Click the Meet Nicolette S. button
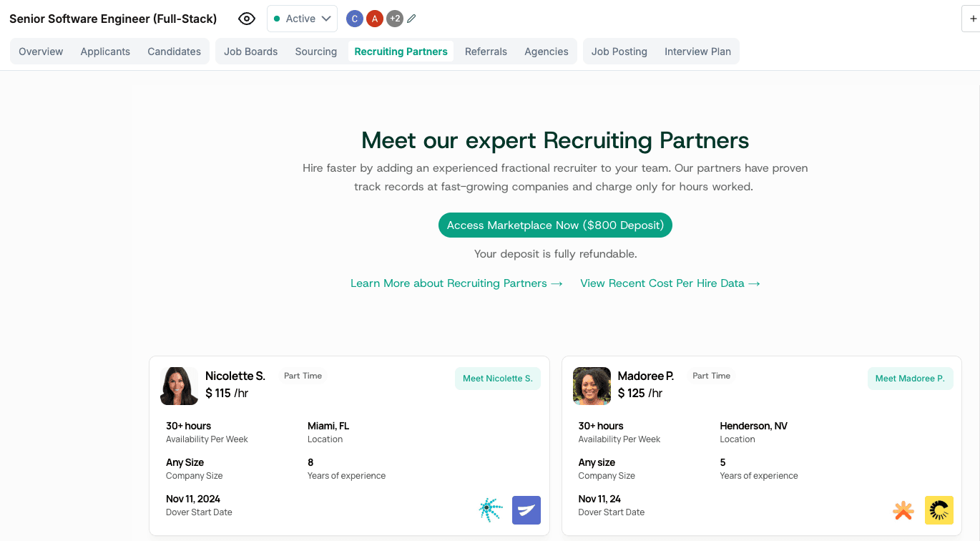The width and height of the screenshot is (980, 541). (497, 379)
